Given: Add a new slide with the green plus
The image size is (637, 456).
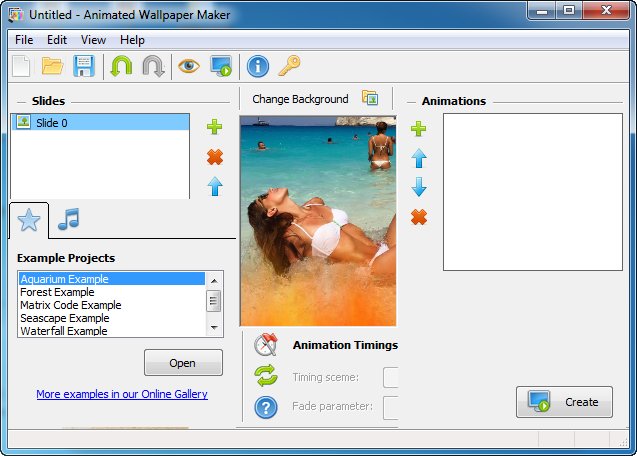Looking at the screenshot, I should [214, 127].
